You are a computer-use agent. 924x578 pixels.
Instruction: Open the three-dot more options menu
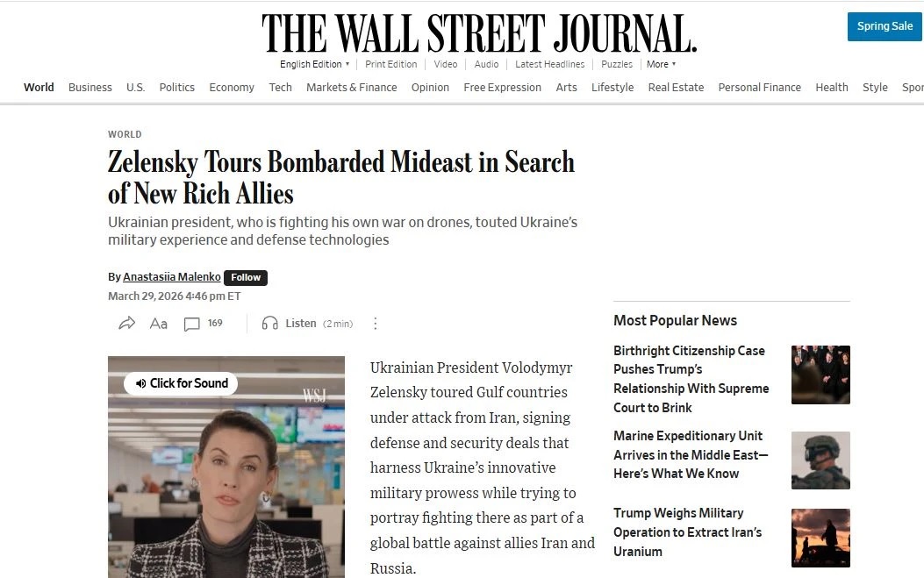click(x=376, y=324)
